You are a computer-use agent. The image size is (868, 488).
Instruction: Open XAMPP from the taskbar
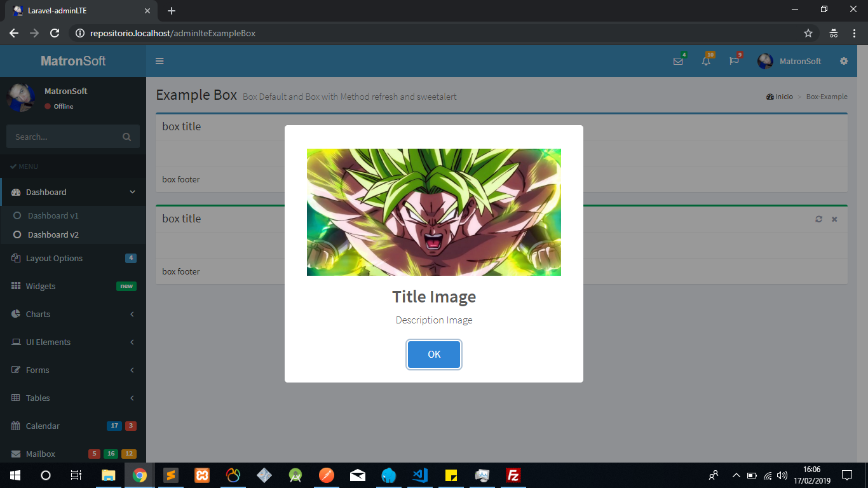(202, 475)
